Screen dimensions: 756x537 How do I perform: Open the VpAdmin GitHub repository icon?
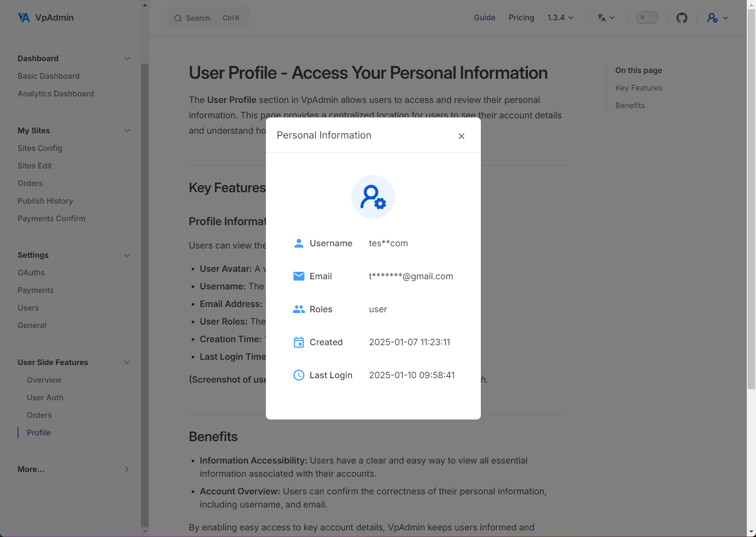click(682, 18)
